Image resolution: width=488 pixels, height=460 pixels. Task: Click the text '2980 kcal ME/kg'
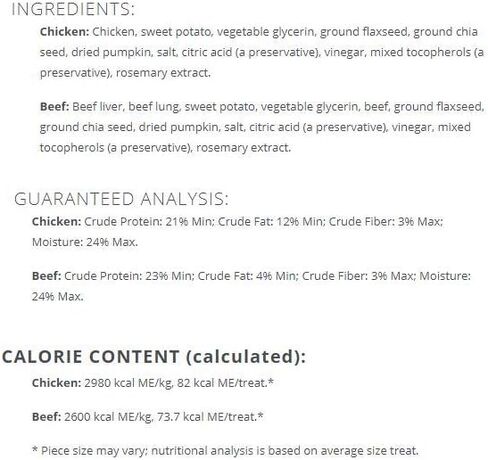tap(128, 383)
